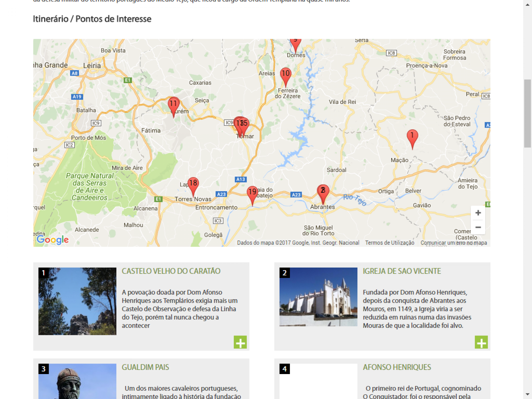This screenshot has width=532, height=399.
Task: Click the overlapping marker cluster at Tomar
Action: 242,124
